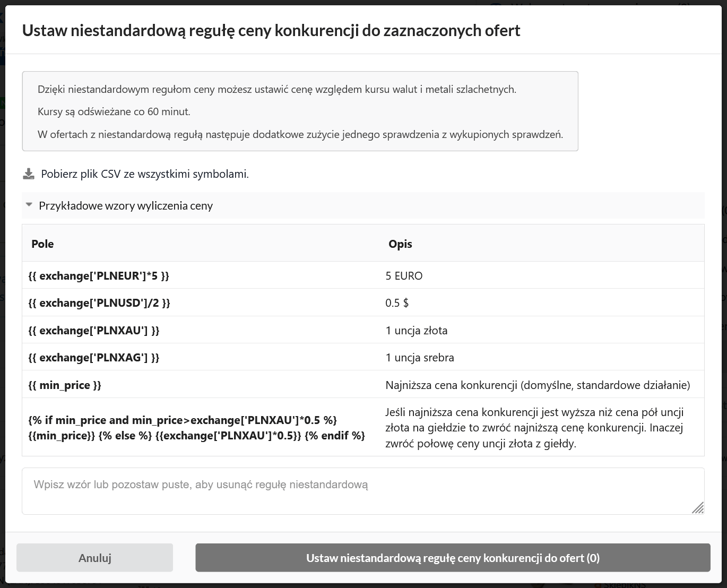
Task: Click the conditional if min_price formula
Action: point(196,428)
